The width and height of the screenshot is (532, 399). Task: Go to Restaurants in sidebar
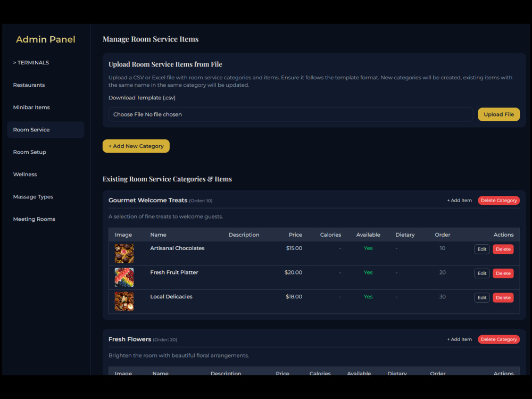point(29,85)
